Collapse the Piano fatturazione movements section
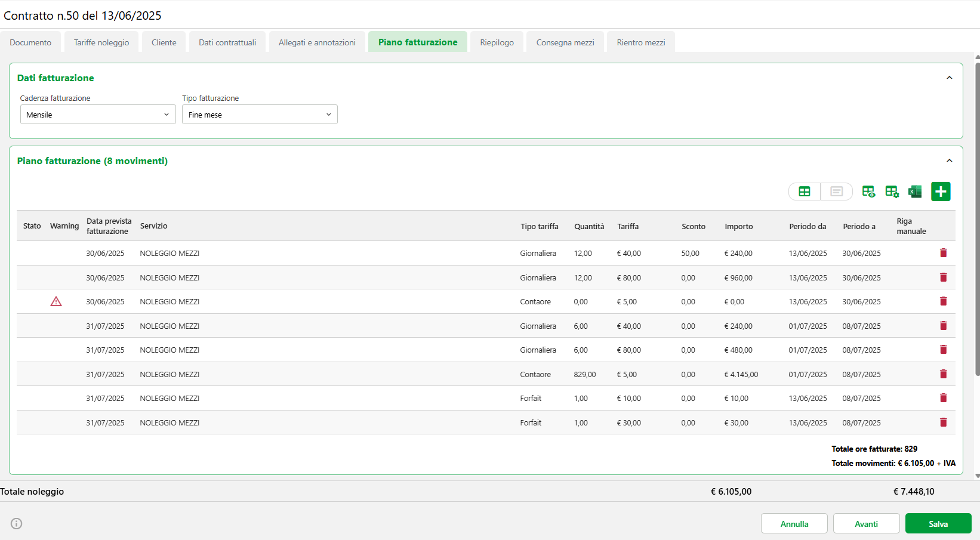The image size is (980, 540). pos(949,161)
